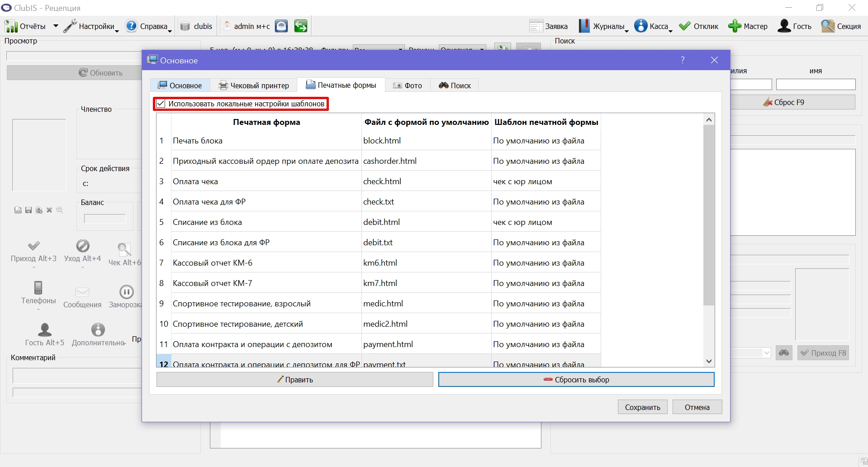Select the Оплата чека row
Viewport: 868px width, 467px height.
pyautogui.click(x=379, y=181)
